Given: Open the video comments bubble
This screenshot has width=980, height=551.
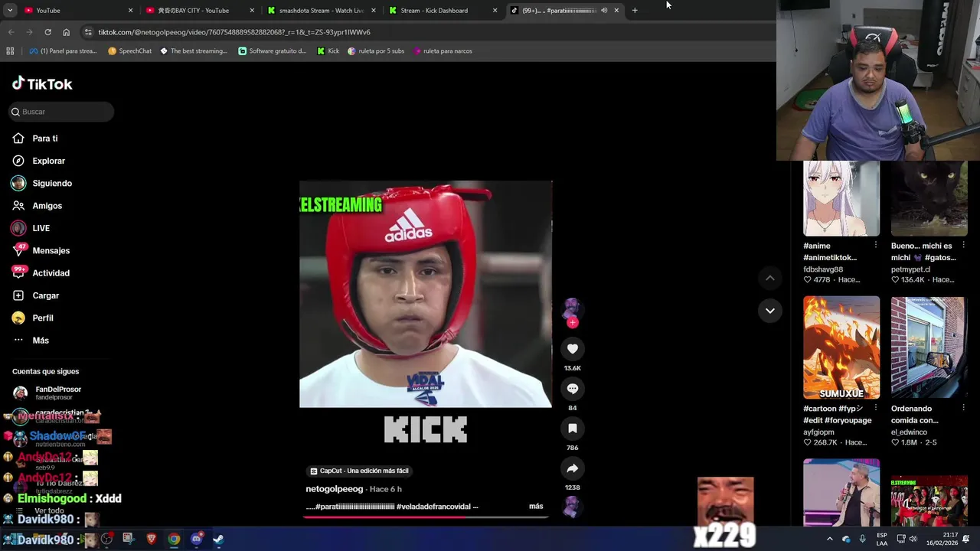Looking at the screenshot, I should (573, 389).
